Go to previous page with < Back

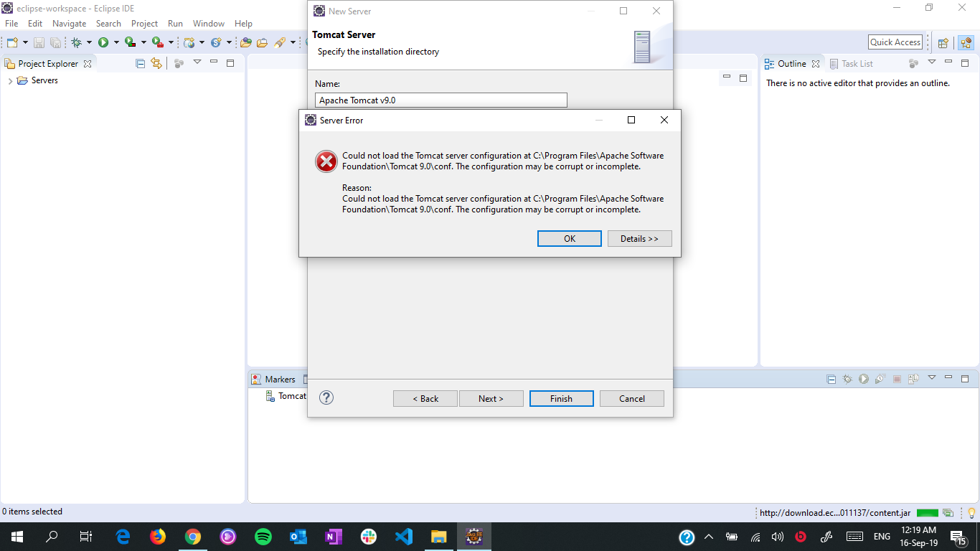click(x=425, y=399)
